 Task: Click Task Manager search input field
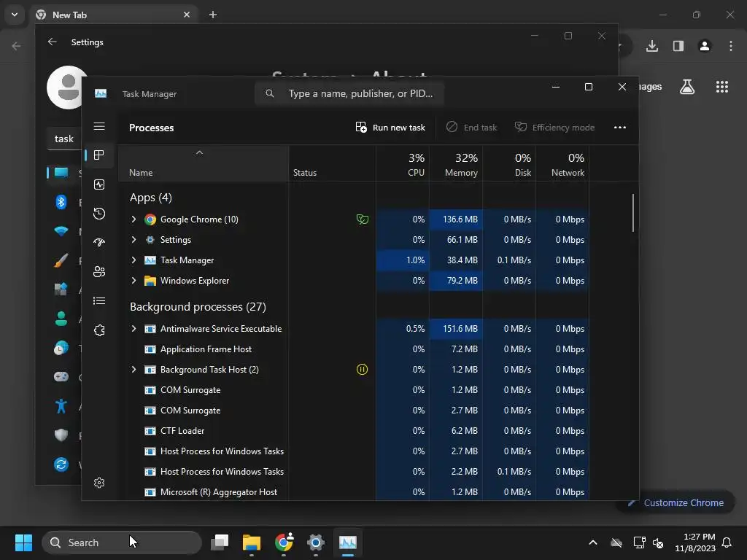[349, 93]
